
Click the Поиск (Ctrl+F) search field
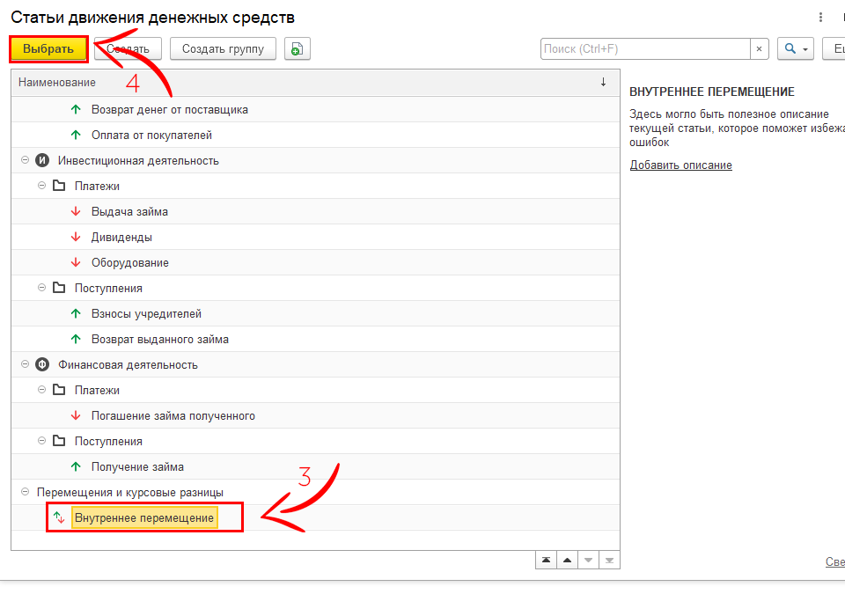[645, 49]
